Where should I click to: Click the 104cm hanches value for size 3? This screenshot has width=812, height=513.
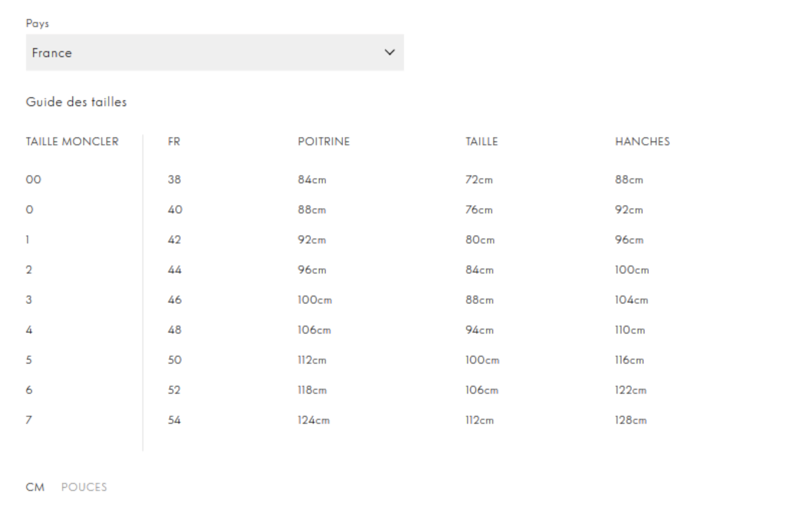[632, 300]
